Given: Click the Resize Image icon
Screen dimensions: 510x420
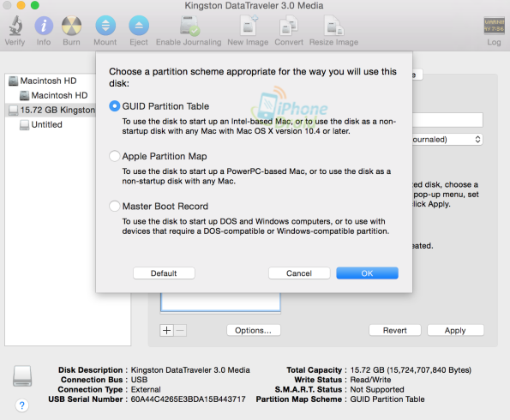Looking at the screenshot, I should (333, 26).
